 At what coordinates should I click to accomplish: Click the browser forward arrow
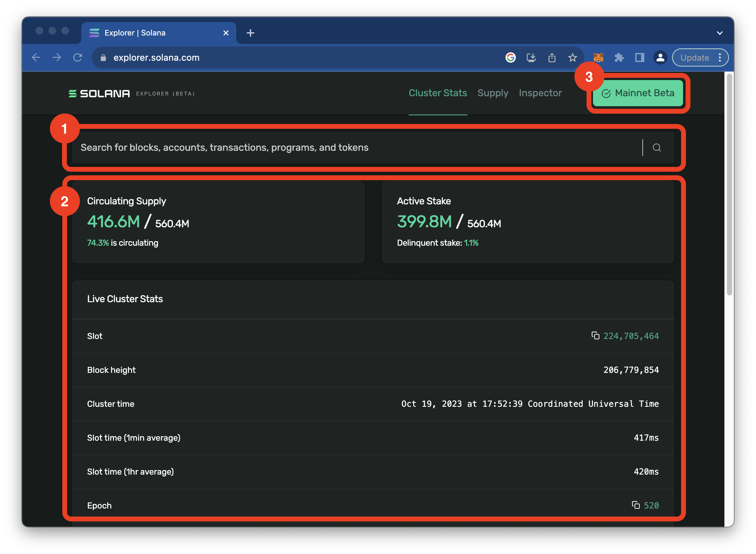57,58
